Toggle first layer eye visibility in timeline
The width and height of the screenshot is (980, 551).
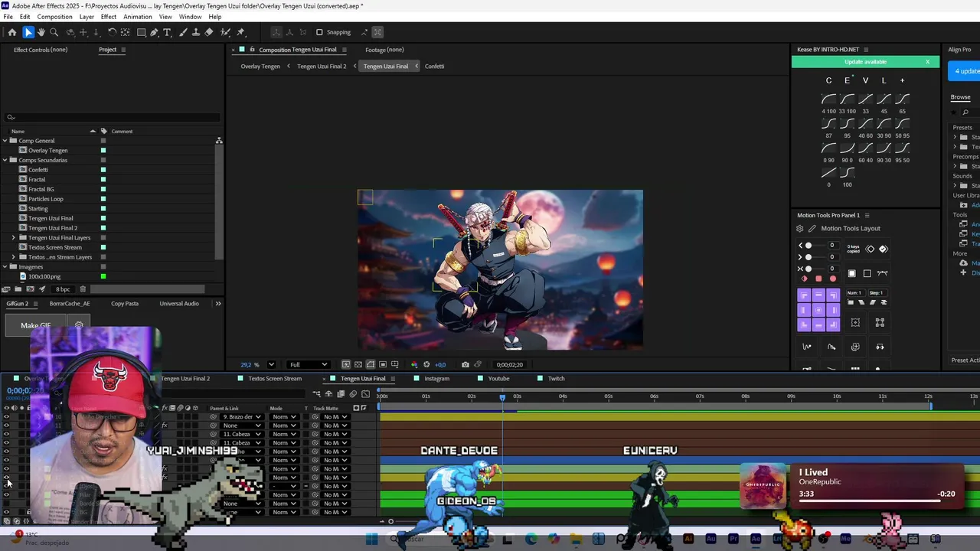pos(7,416)
